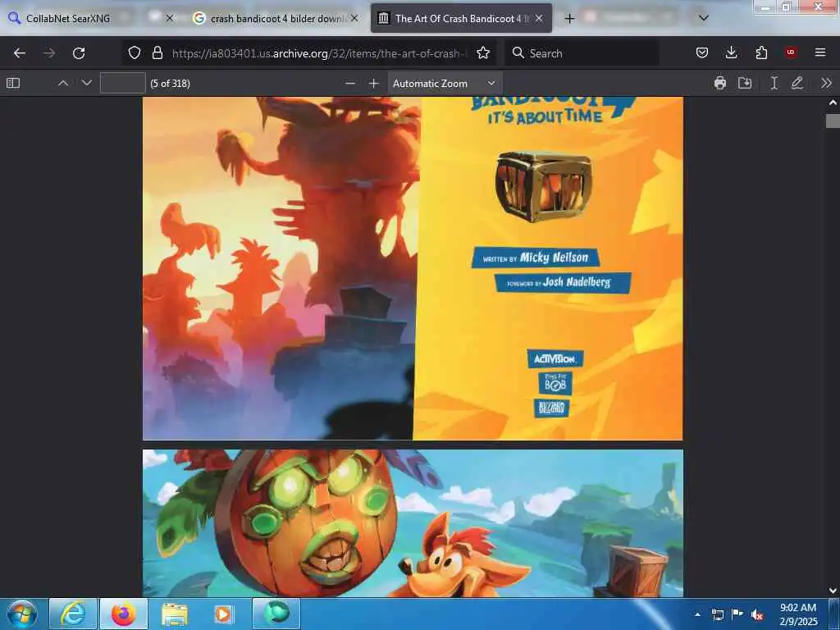Open the uBlock Origin extension icon
Viewport: 840px width, 630px height.
[x=791, y=52]
